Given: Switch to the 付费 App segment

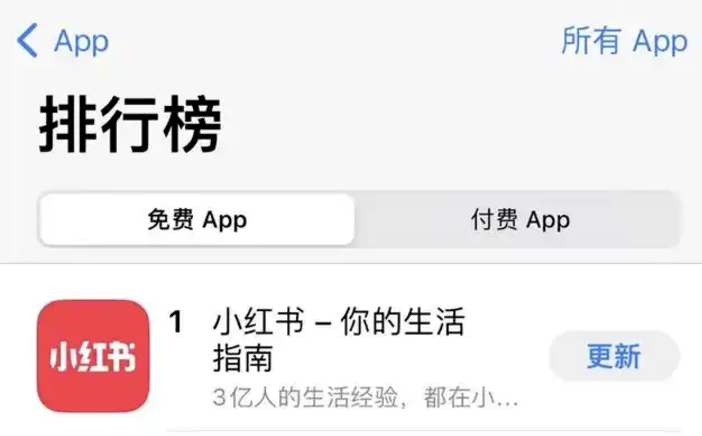Looking at the screenshot, I should tap(520, 219).
